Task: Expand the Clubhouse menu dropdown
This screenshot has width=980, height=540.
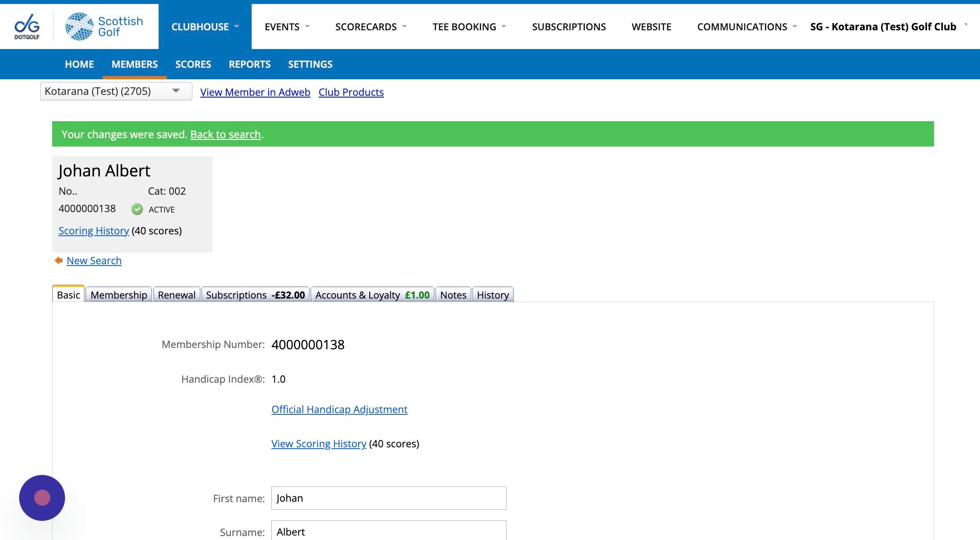Action: [x=205, y=27]
